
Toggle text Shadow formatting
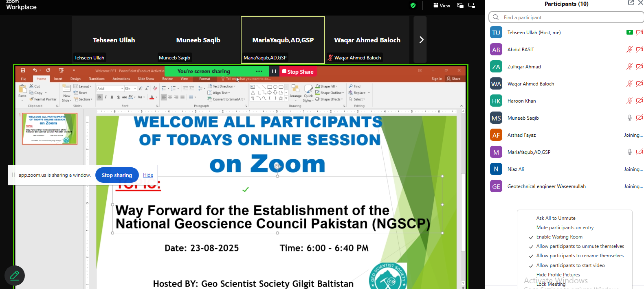tap(119, 97)
